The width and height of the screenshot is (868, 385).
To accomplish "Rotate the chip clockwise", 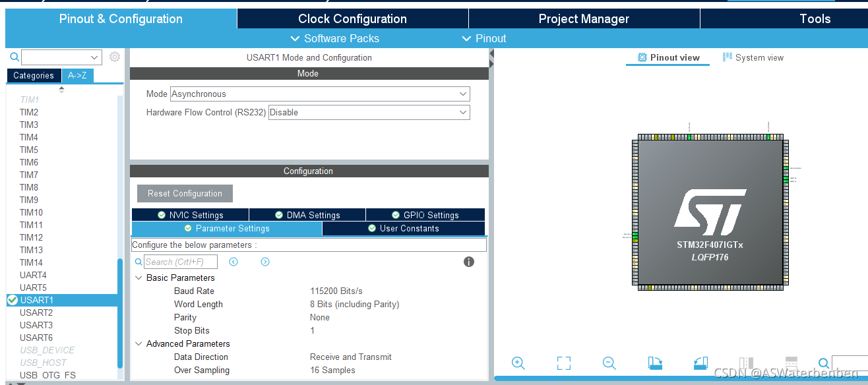I will (x=655, y=363).
